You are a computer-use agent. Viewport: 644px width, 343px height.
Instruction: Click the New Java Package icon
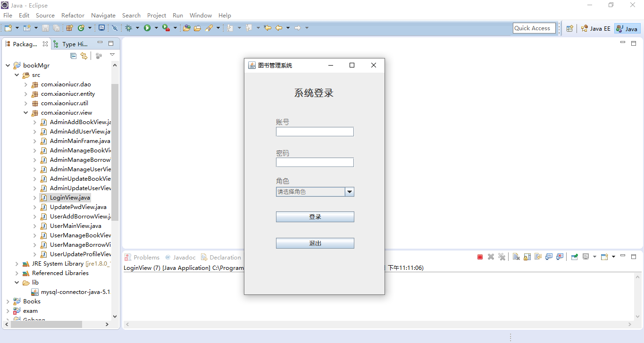pyautogui.click(x=69, y=28)
